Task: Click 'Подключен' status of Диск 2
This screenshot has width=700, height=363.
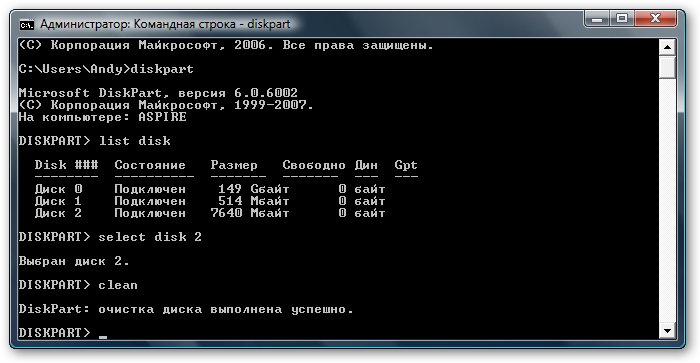Action: (150, 213)
